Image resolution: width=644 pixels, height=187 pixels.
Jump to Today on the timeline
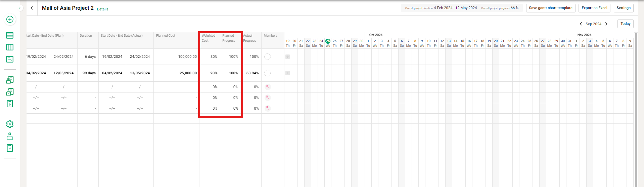[x=625, y=24]
